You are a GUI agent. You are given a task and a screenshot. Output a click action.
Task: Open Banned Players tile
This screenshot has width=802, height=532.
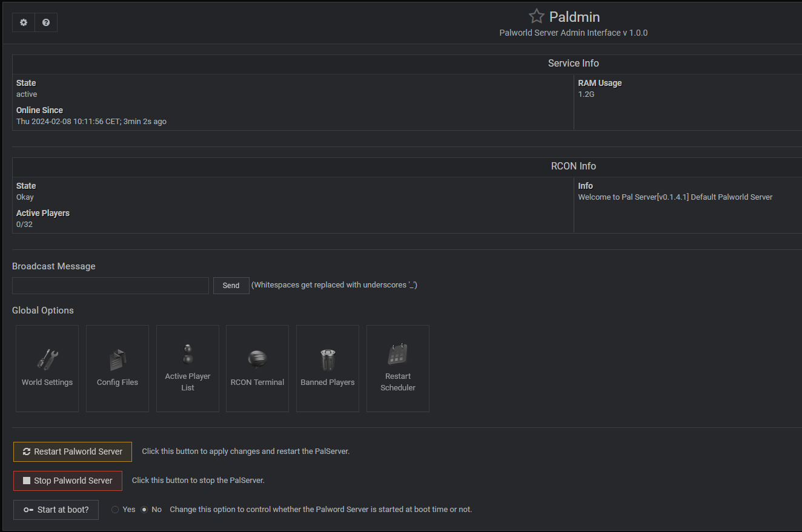(x=328, y=369)
